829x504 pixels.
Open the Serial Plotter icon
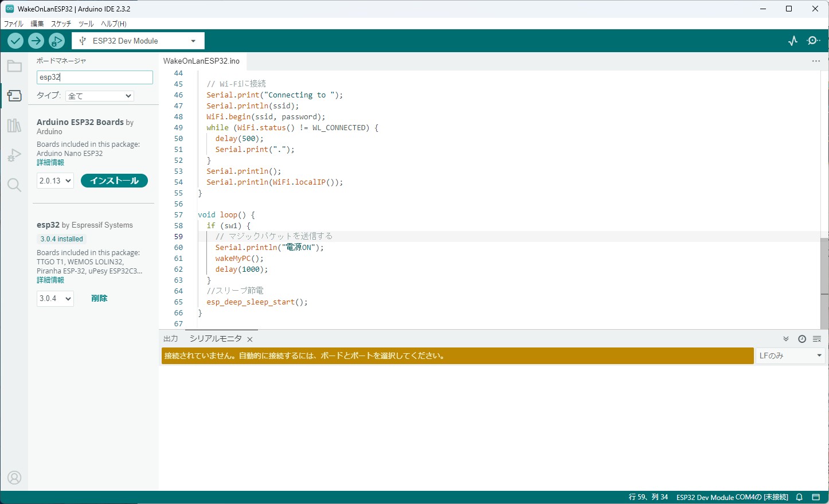point(793,41)
